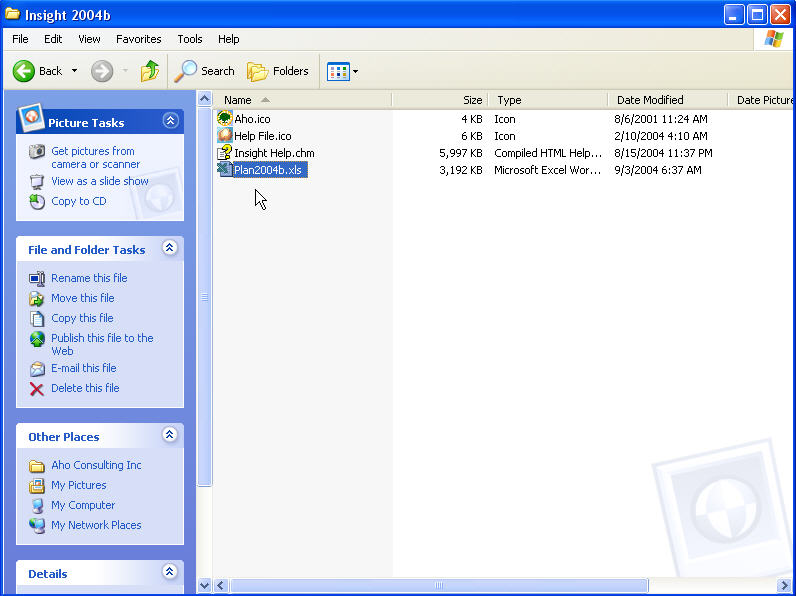The height and width of the screenshot is (596, 796).
Task: Open the My Network Places link
Action: click(x=96, y=525)
